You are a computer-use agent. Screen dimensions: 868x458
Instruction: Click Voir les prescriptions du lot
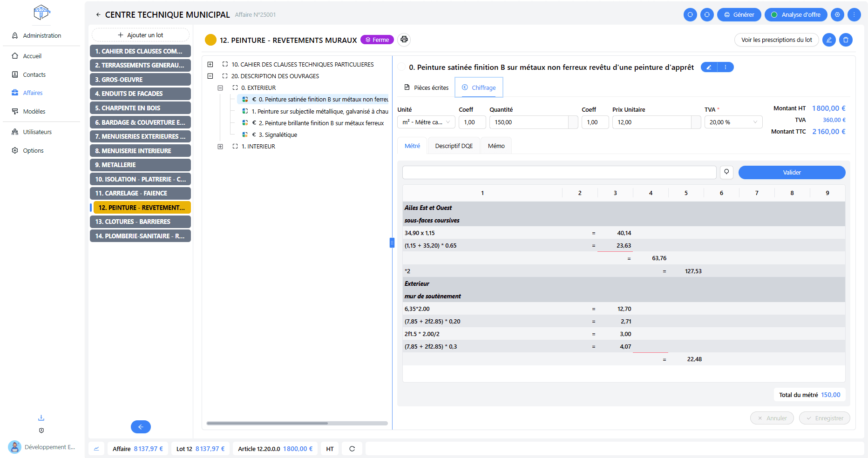(776, 40)
